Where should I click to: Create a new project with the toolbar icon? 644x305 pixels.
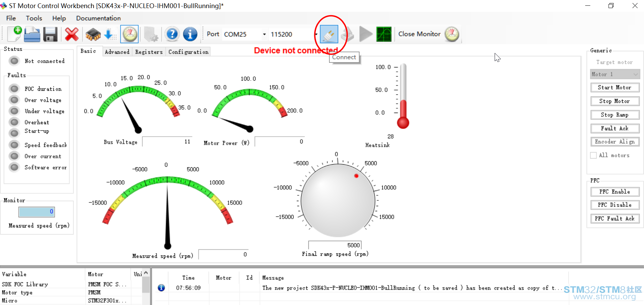click(x=15, y=34)
